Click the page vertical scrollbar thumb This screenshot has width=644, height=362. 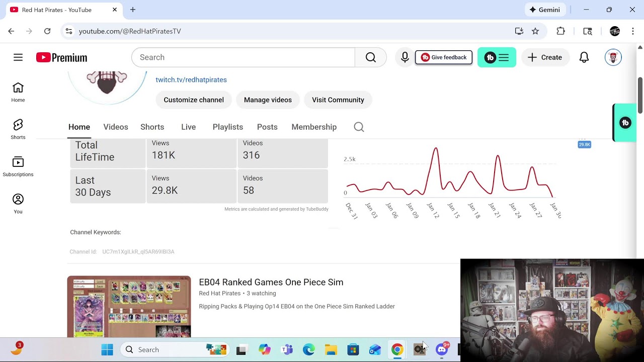pos(640,96)
